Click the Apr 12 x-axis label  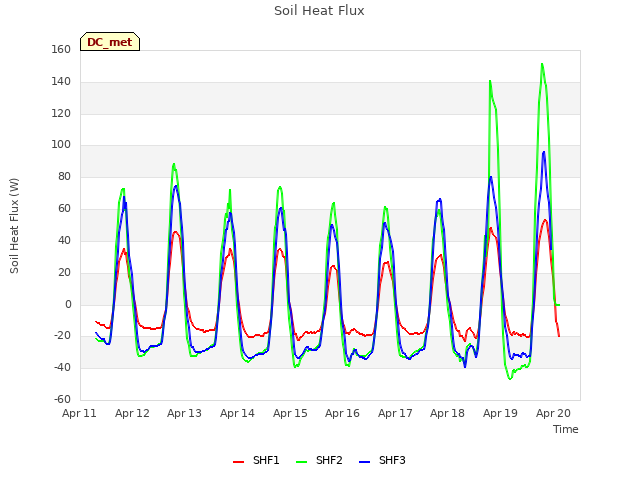tap(132, 413)
